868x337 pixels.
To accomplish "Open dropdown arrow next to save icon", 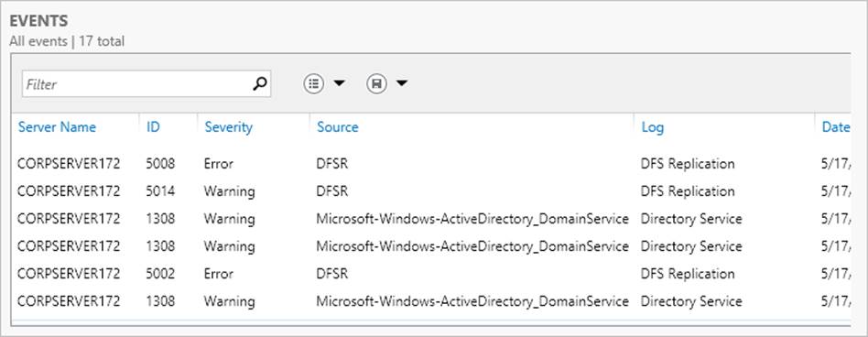I will point(402,83).
